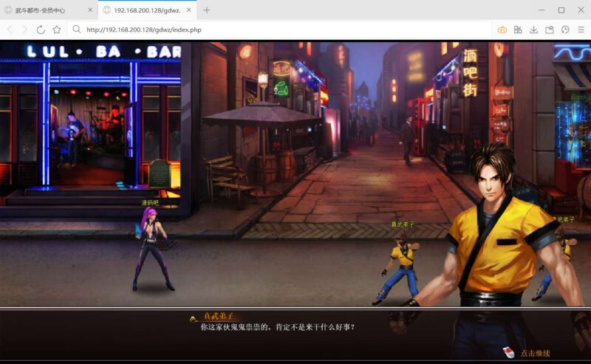Click the screenshot/share icon in toolbar

(550, 30)
